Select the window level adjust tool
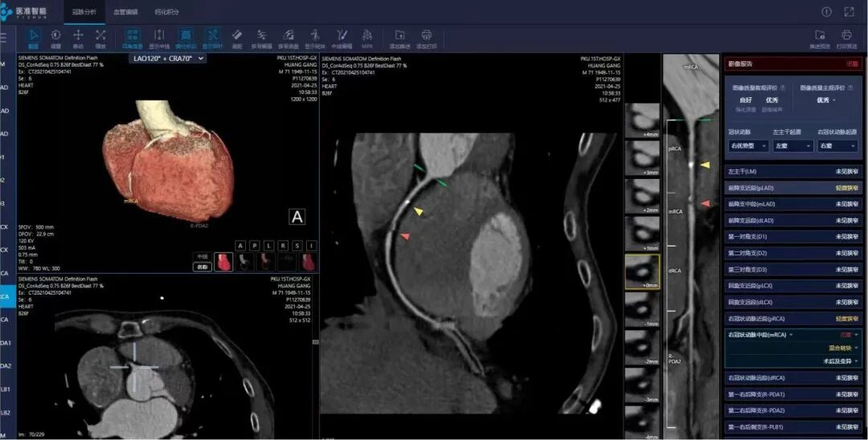 (56, 39)
